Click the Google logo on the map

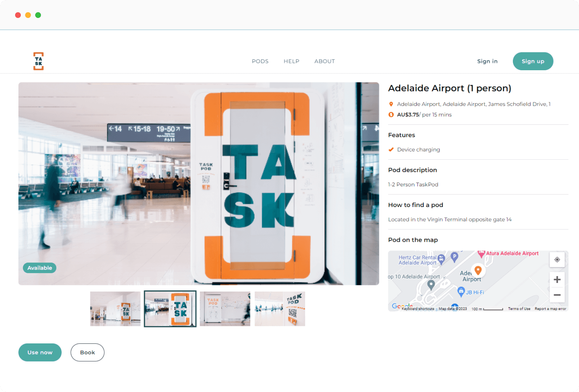[x=402, y=306]
